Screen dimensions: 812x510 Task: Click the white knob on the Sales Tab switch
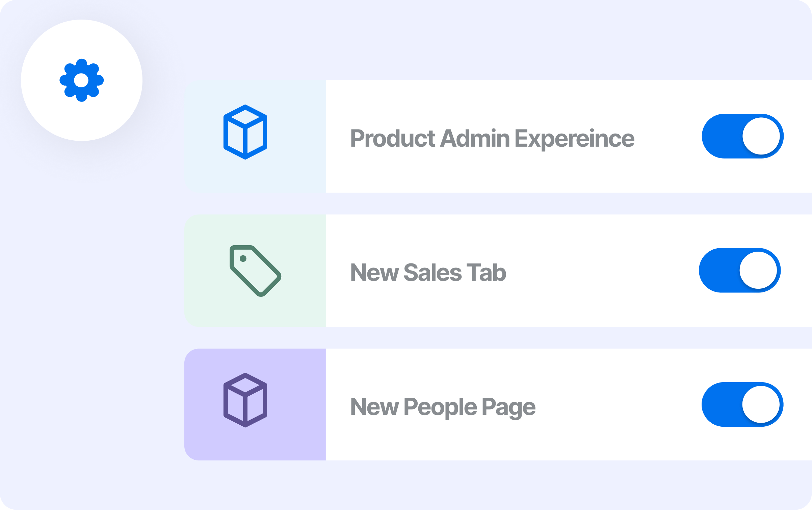pyautogui.click(x=758, y=270)
